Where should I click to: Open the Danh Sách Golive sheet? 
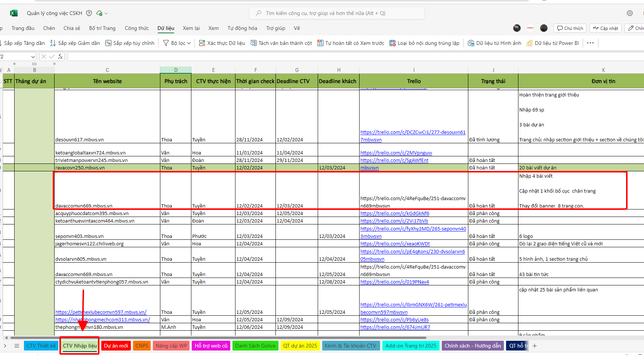point(255,346)
